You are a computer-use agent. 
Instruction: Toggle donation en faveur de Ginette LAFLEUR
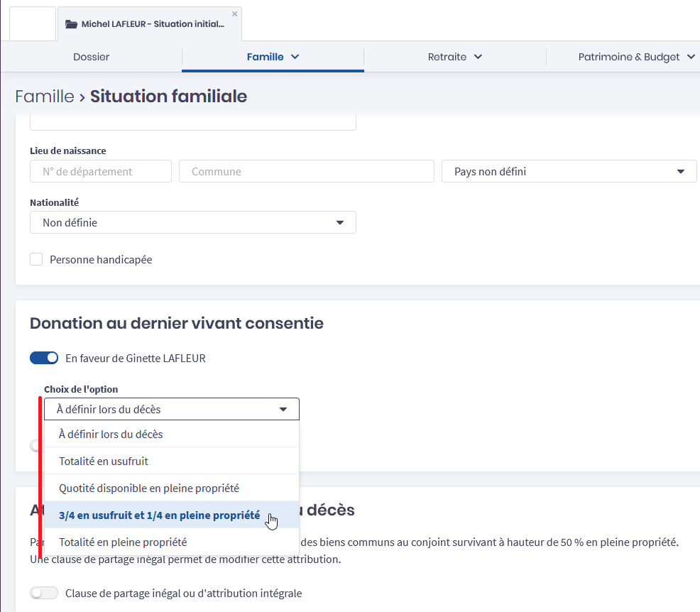coord(44,359)
